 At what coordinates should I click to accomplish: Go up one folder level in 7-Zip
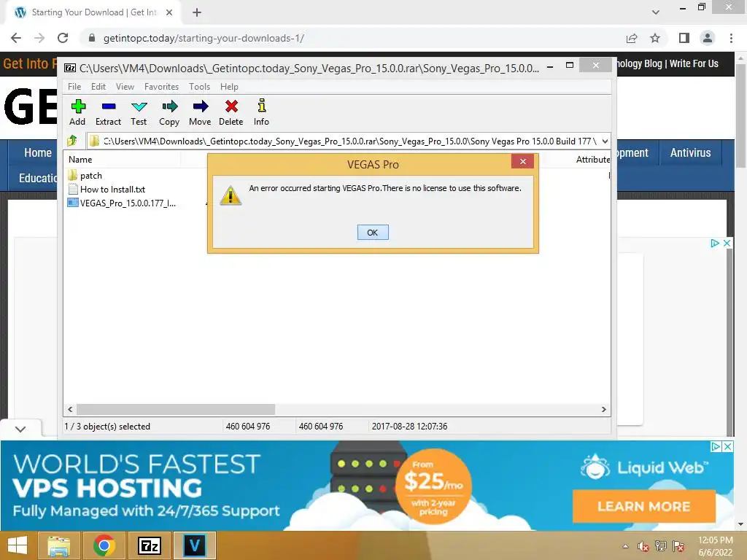point(72,141)
